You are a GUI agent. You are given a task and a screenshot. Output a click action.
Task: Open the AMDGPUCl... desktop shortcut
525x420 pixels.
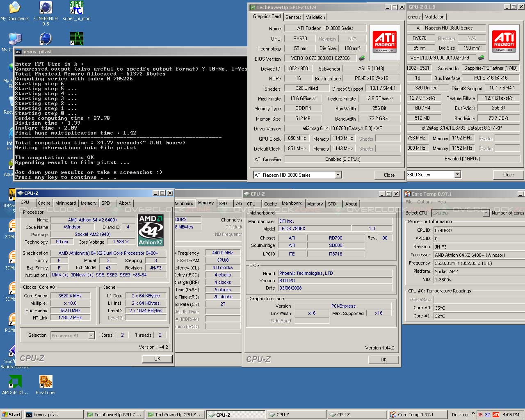click(15, 385)
